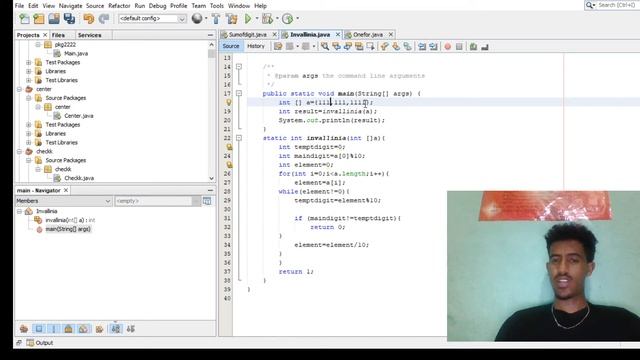Image resolution: width=640 pixels, height=360 pixels.
Task: Collapse the Invallinia class node in Navigator
Action: click(x=19, y=211)
